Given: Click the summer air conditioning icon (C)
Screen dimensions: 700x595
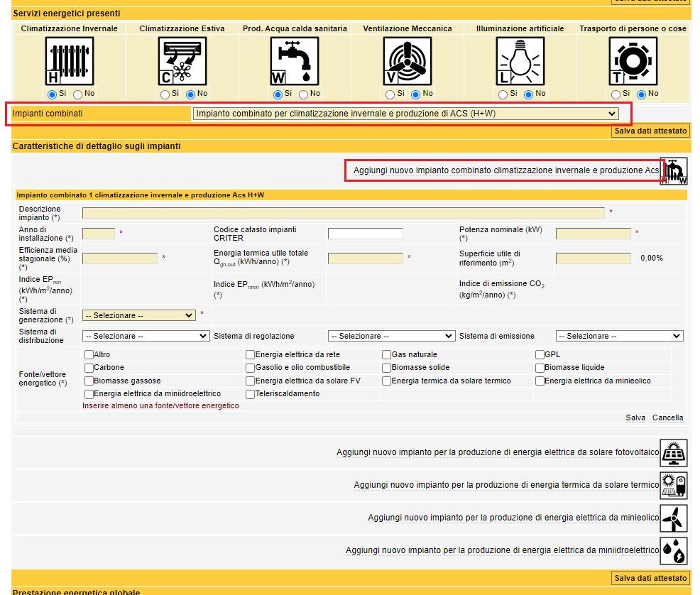Looking at the screenshot, I should [182, 61].
